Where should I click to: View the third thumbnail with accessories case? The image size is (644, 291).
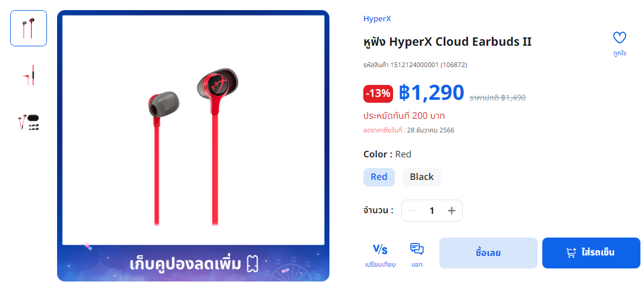(x=29, y=122)
